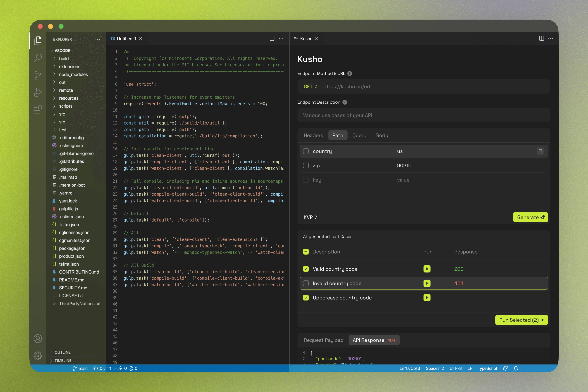Expand the extensions folder in explorer
Image resolution: width=588 pixels, height=392 pixels.
[70, 66]
